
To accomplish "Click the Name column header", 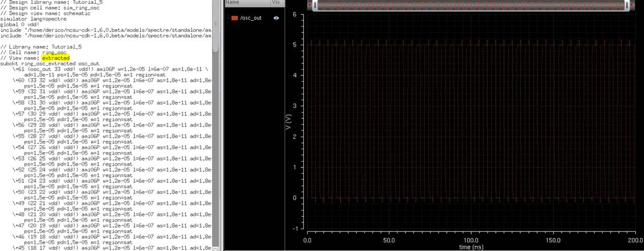I will pos(233,3).
